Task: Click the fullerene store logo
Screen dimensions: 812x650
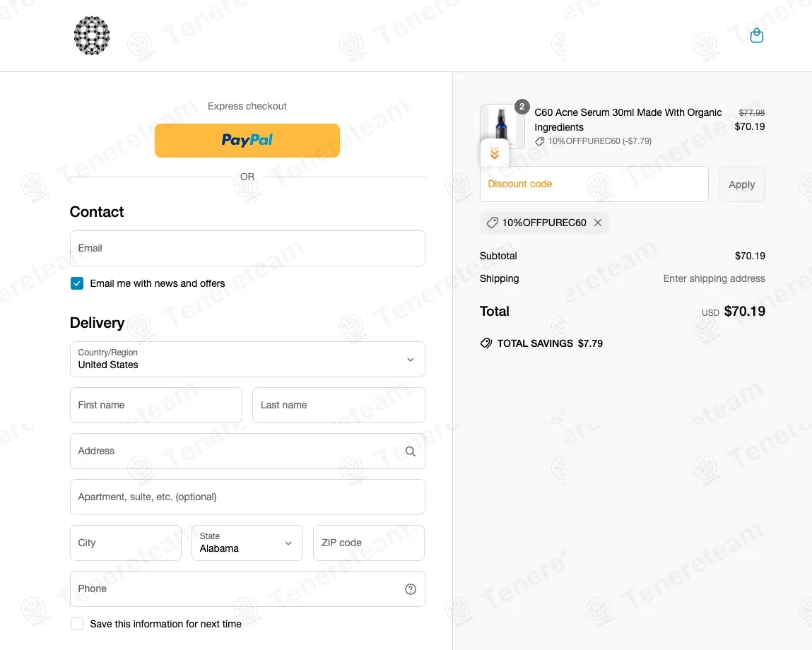Action: (x=92, y=36)
